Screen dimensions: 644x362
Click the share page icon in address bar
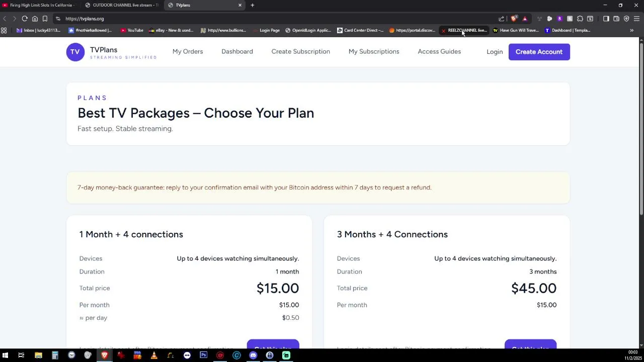tap(501, 19)
